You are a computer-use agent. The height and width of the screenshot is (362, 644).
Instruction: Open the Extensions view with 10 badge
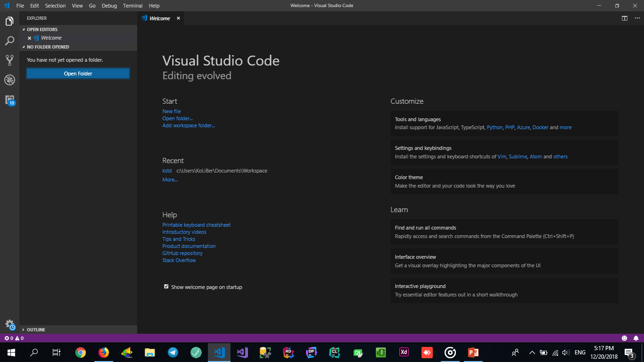[x=9, y=100]
